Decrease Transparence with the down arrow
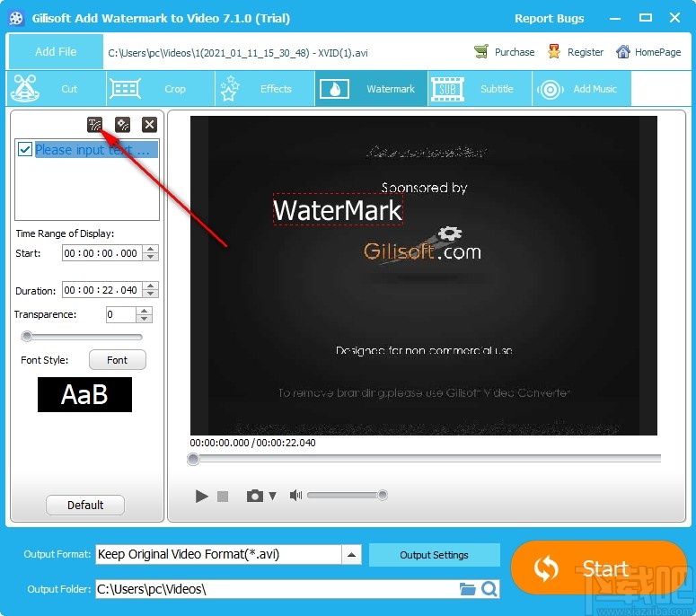 [x=144, y=319]
